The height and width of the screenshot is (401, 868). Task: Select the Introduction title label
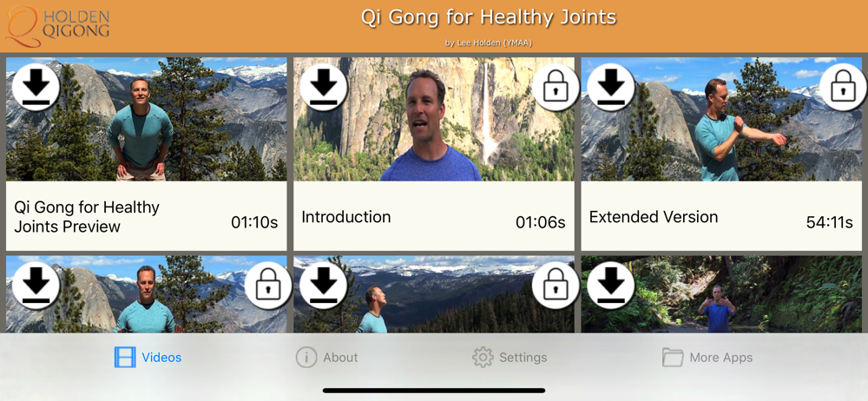coord(346,217)
